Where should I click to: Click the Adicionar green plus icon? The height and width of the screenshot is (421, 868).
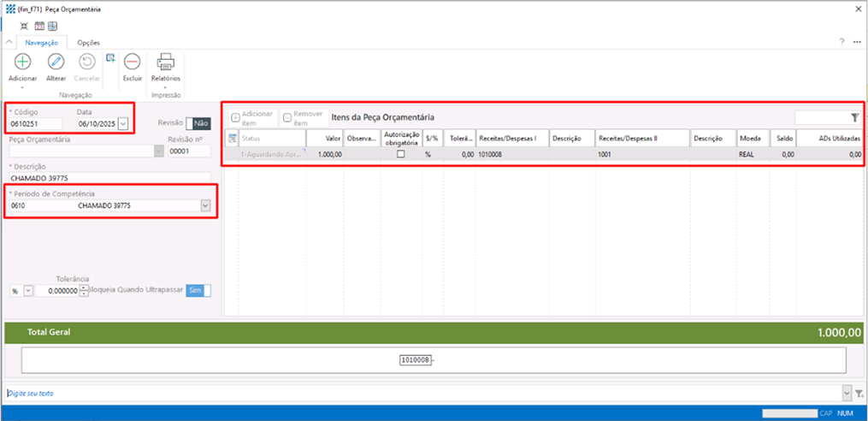pyautogui.click(x=22, y=62)
